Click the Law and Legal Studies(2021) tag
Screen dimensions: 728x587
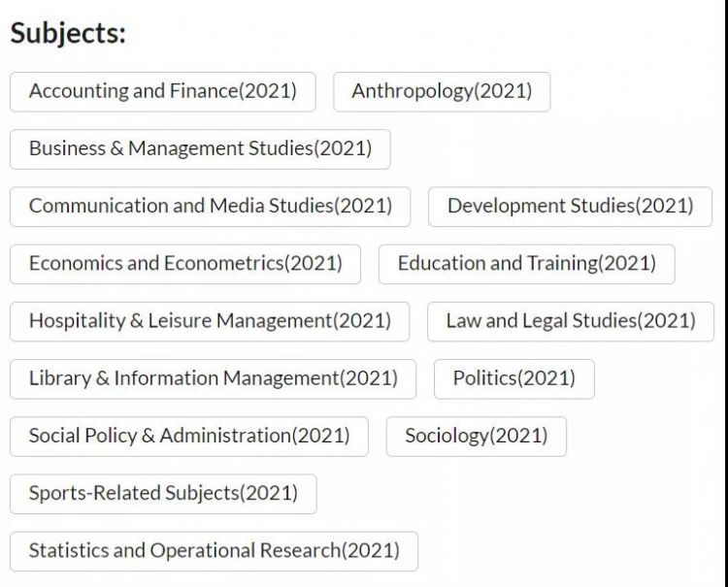[x=570, y=320]
